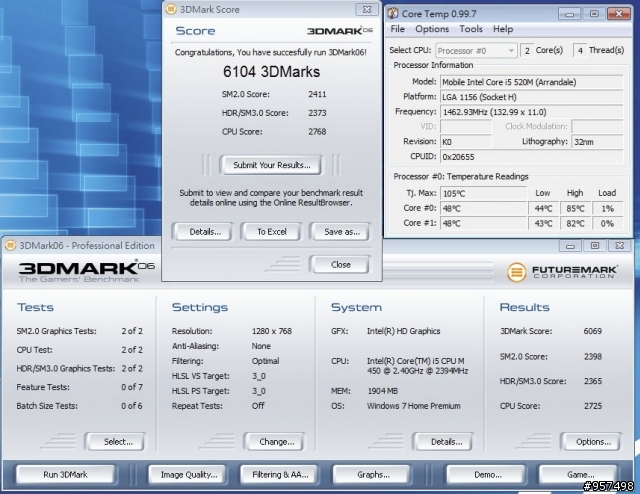The image size is (640, 494).
Task: Click the Anti-Aliasing value None
Action: coord(261,346)
